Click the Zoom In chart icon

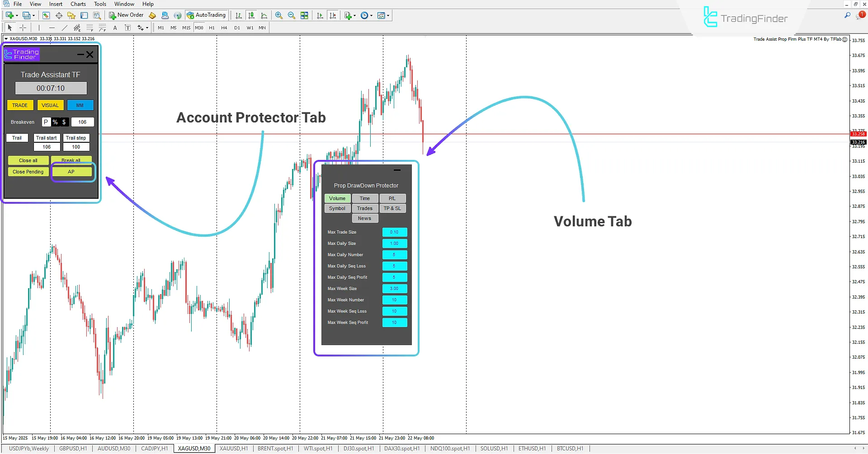coord(279,15)
